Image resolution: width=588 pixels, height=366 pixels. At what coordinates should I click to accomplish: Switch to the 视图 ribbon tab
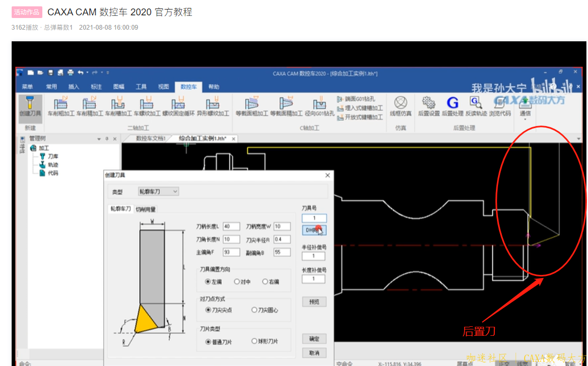[x=164, y=87]
